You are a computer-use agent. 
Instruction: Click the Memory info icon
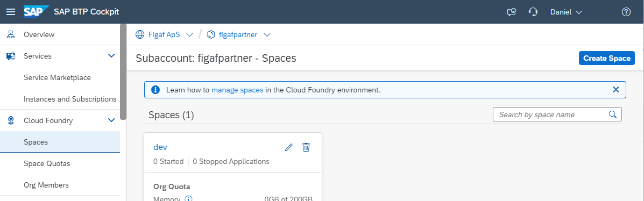[188, 199]
